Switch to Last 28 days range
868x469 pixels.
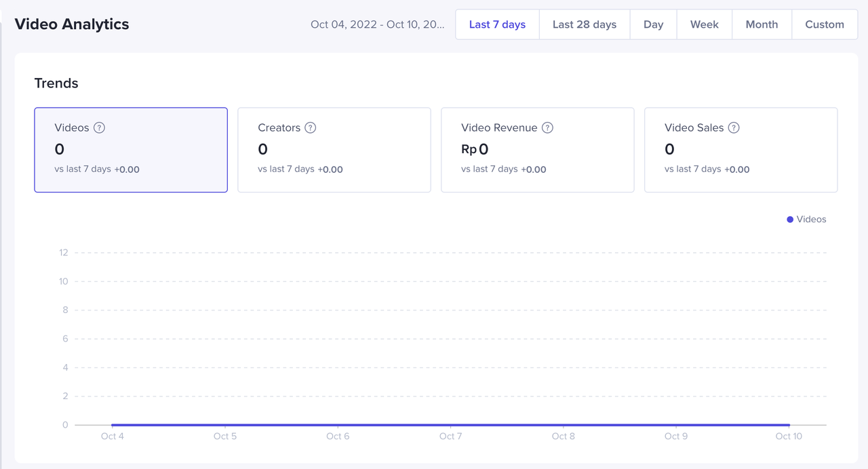pyautogui.click(x=584, y=24)
